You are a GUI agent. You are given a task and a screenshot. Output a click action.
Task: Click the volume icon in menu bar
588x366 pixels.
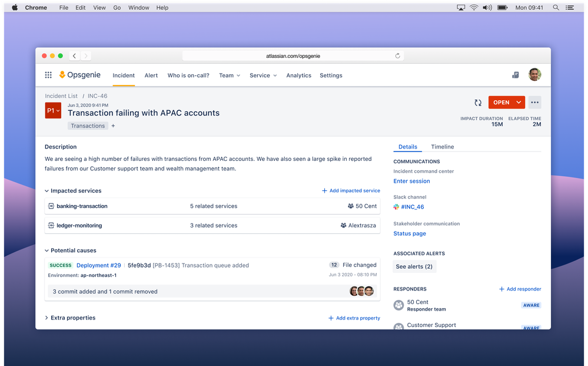pos(487,8)
